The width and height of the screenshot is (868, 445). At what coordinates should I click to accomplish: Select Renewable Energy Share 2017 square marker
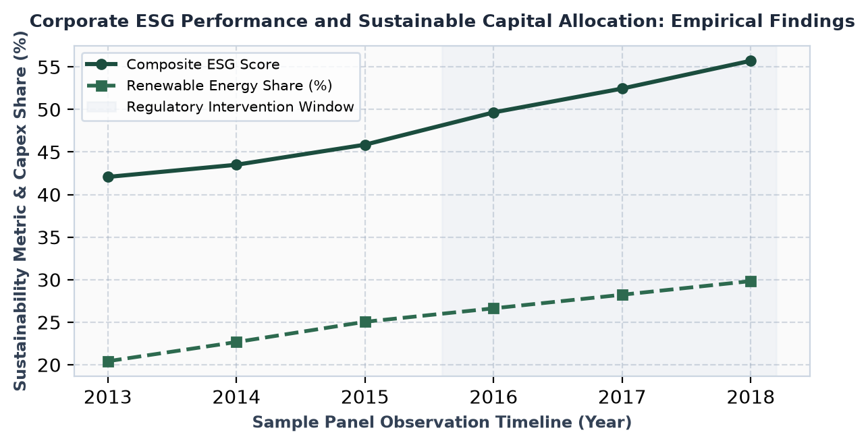[x=622, y=295]
